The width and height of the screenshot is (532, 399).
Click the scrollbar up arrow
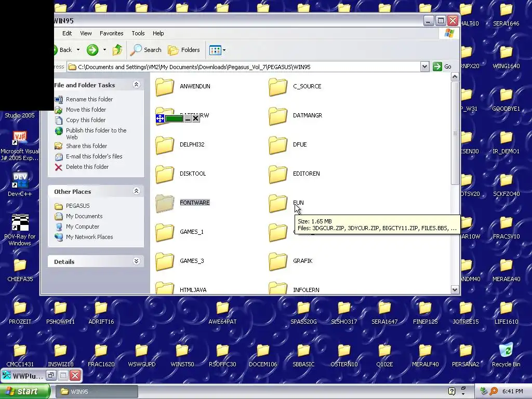pos(455,77)
